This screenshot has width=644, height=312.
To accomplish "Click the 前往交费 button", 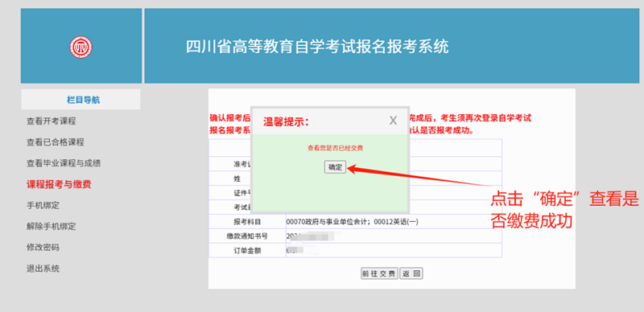I will click(x=379, y=274).
